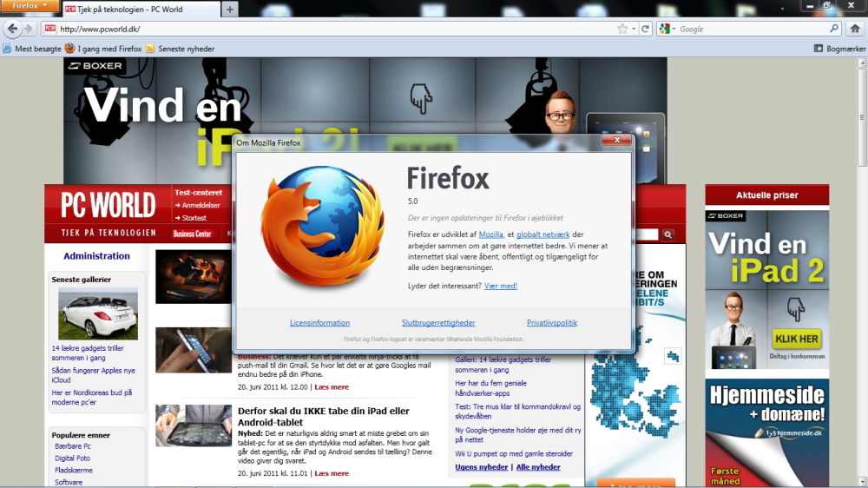Viewport: 868px width, 488px height.
Task: Open the home page via house icon
Action: click(x=855, y=29)
